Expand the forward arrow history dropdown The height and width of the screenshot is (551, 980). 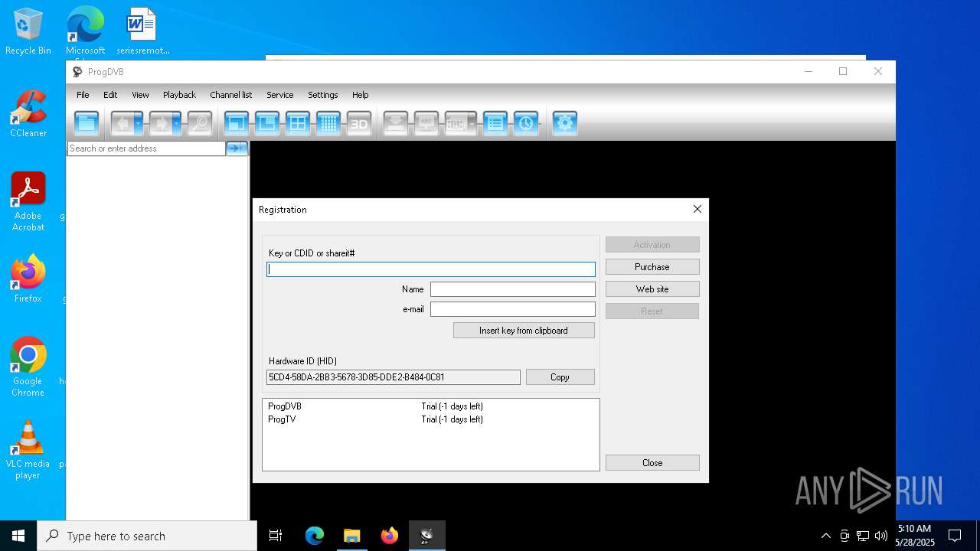[x=176, y=123]
